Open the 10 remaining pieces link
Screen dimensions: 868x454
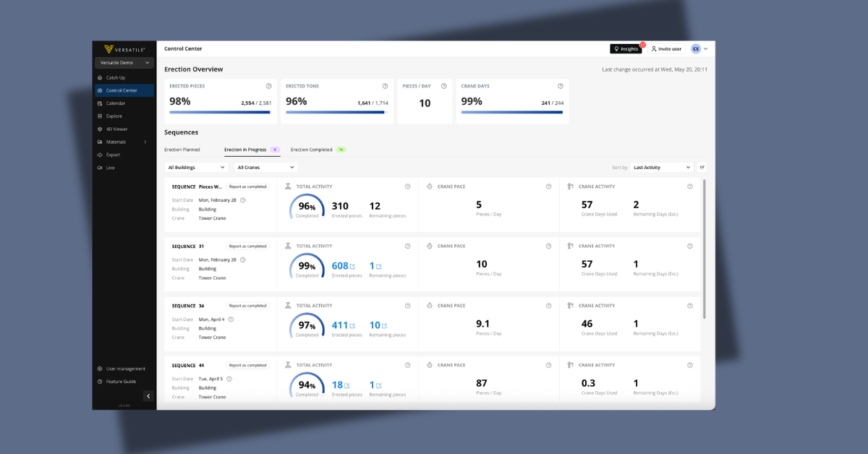(x=378, y=325)
